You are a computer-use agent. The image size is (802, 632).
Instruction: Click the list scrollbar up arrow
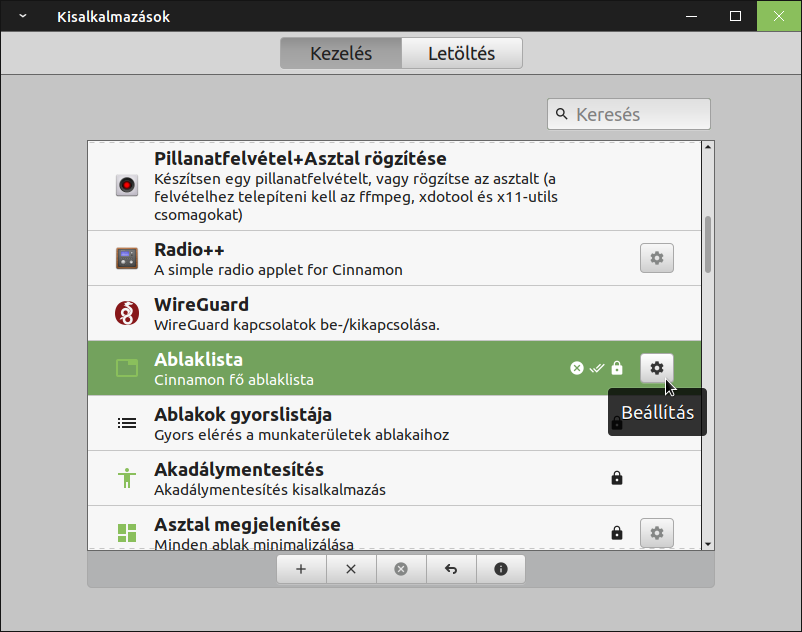coord(708,147)
